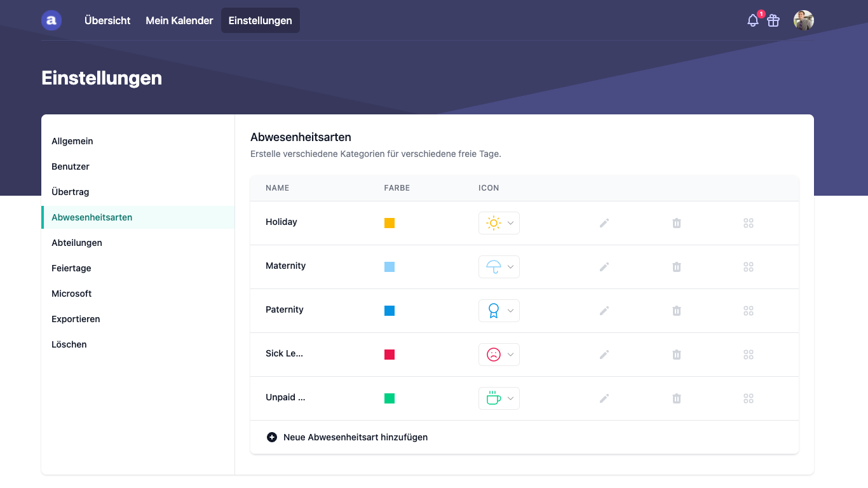
Task: Edit the Holiday absence type
Action: [x=604, y=223]
